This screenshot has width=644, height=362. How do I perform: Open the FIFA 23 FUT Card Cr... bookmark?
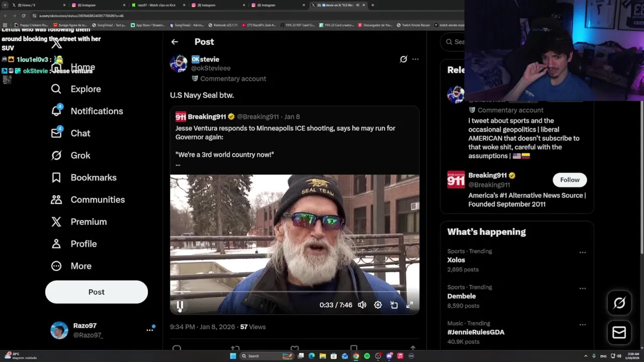pos(298,25)
